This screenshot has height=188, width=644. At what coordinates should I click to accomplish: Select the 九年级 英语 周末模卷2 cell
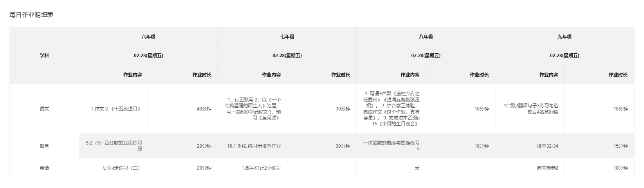(547, 168)
